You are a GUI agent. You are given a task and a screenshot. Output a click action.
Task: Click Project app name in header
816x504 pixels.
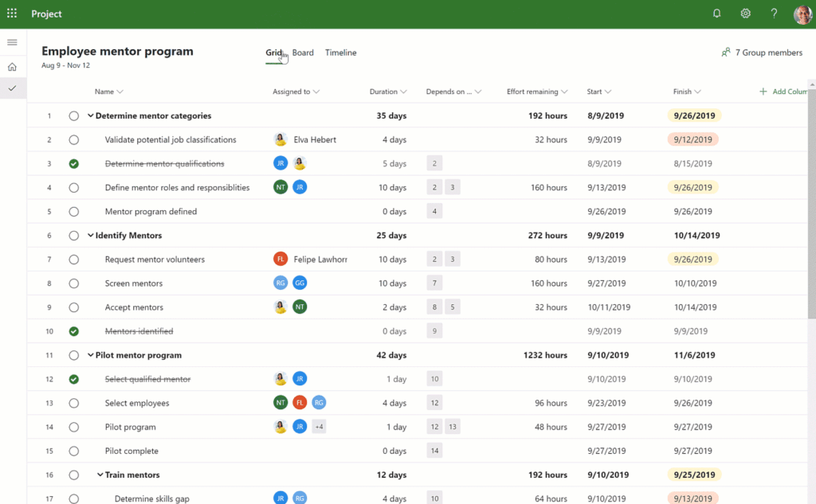tap(46, 14)
